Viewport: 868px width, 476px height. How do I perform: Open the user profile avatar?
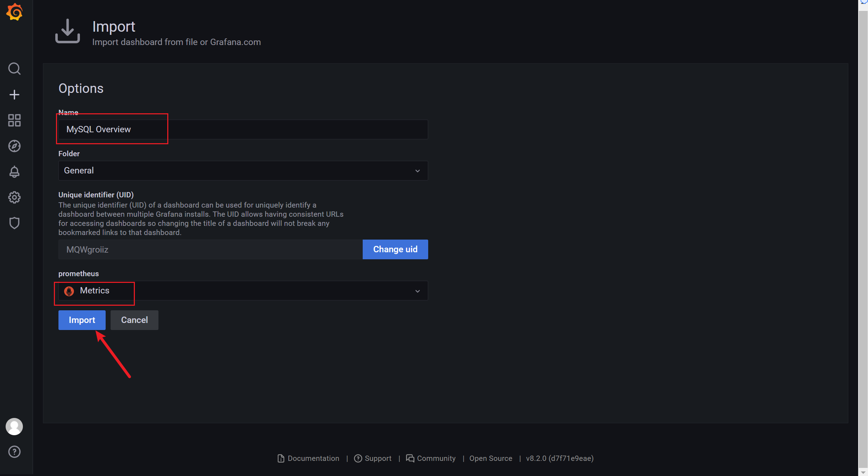[x=14, y=426]
